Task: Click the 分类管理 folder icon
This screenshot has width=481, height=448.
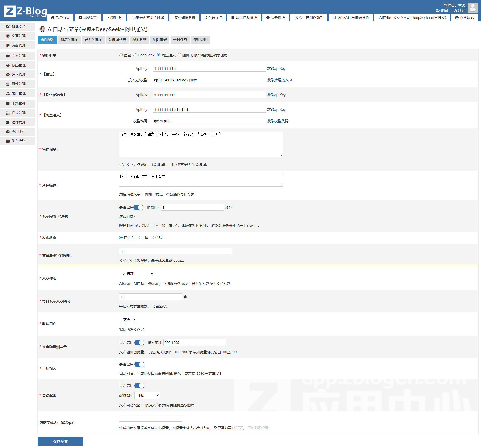Action: tap(8, 56)
